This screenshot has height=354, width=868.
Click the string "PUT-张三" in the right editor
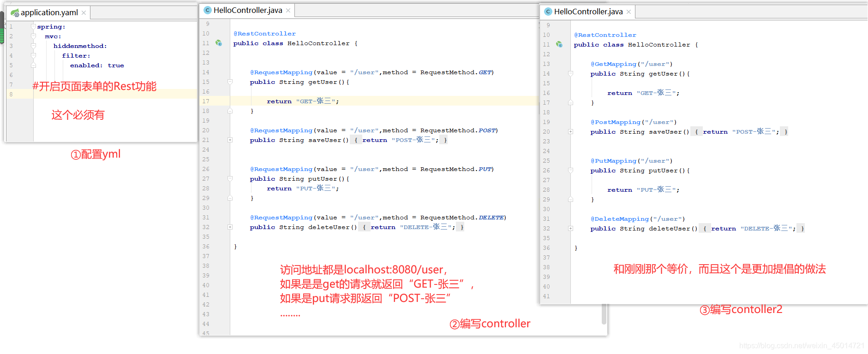(656, 189)
